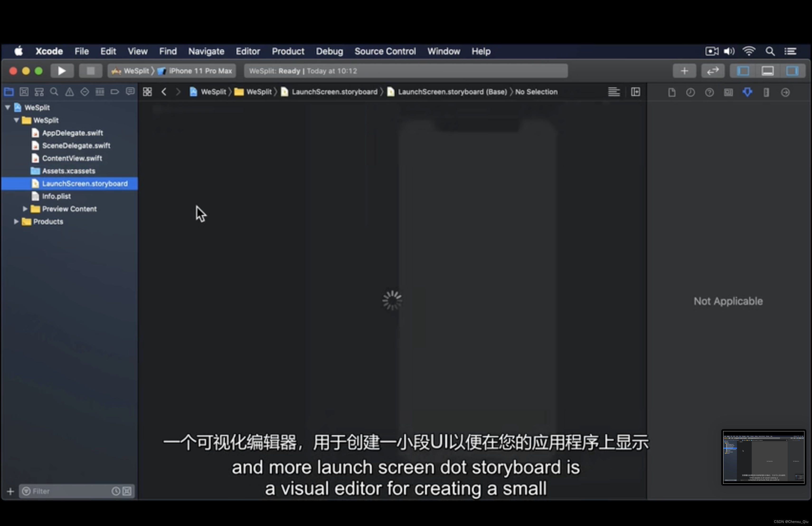This screenshot has width=812, height=526.
Task: Toggle the bottom Debug area
Action: click(767, 71)
